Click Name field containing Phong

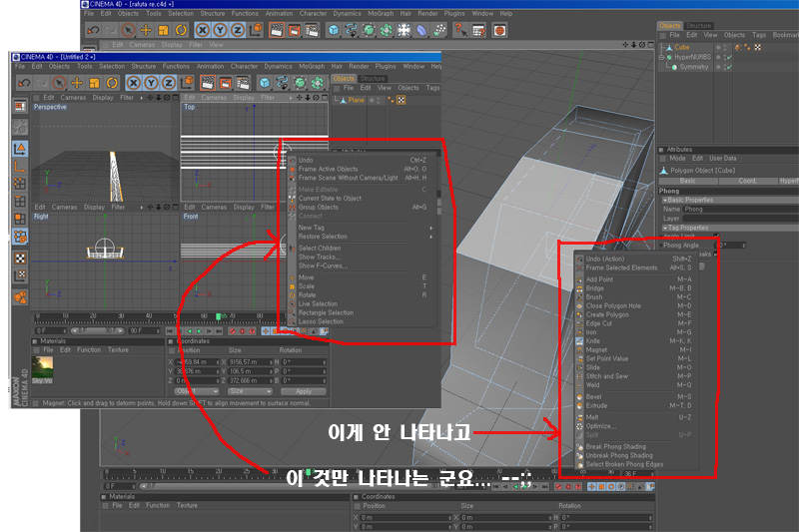click(740, 210)
